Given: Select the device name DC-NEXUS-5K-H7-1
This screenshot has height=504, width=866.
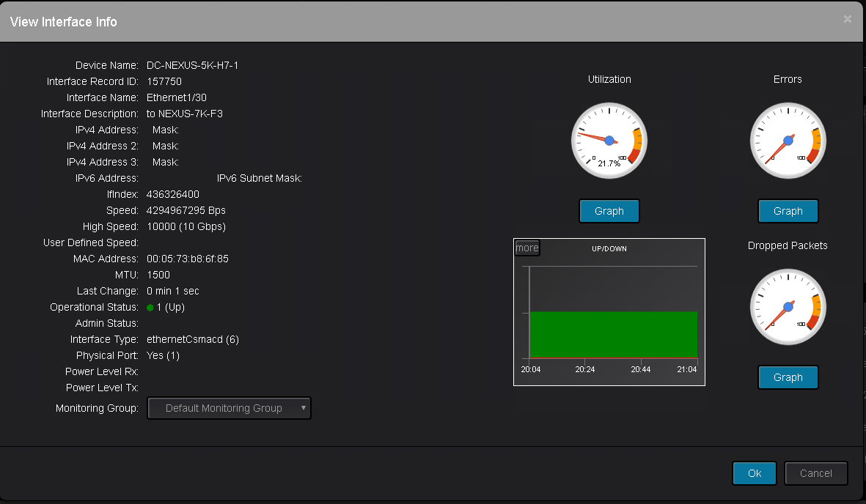Looking at the screenshot, I should pyautogui.click(x=192, y=65).
